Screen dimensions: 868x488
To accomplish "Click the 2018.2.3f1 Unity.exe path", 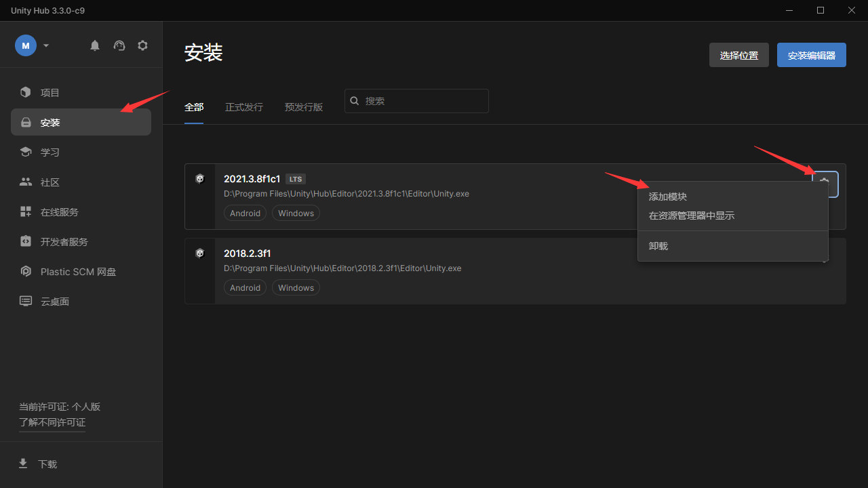I will click(x=342, y=268).
